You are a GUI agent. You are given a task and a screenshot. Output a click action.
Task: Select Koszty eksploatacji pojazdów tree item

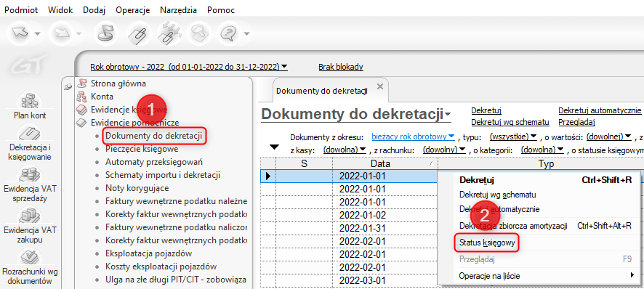tap(161, 266)
